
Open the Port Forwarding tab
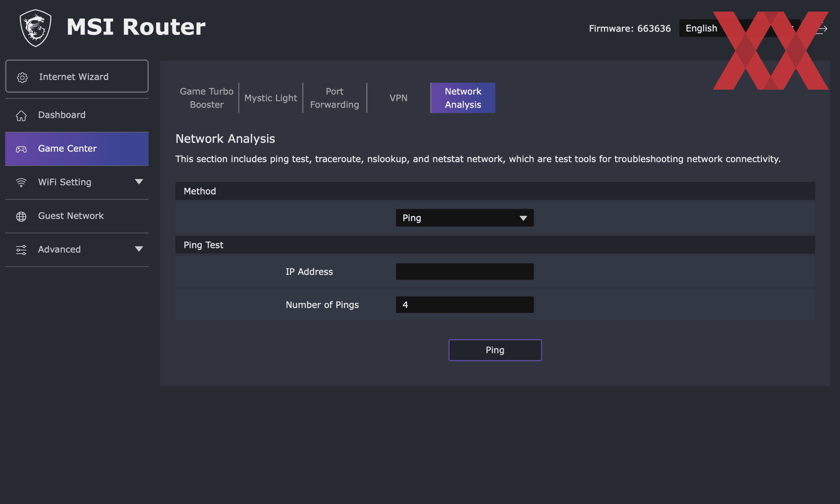(335, 98)
